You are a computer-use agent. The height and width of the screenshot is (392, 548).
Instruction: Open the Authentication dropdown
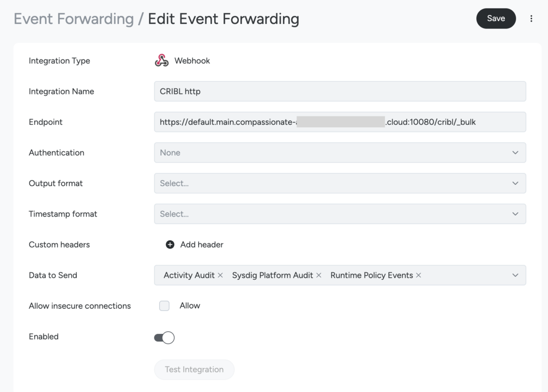point(340,152)
